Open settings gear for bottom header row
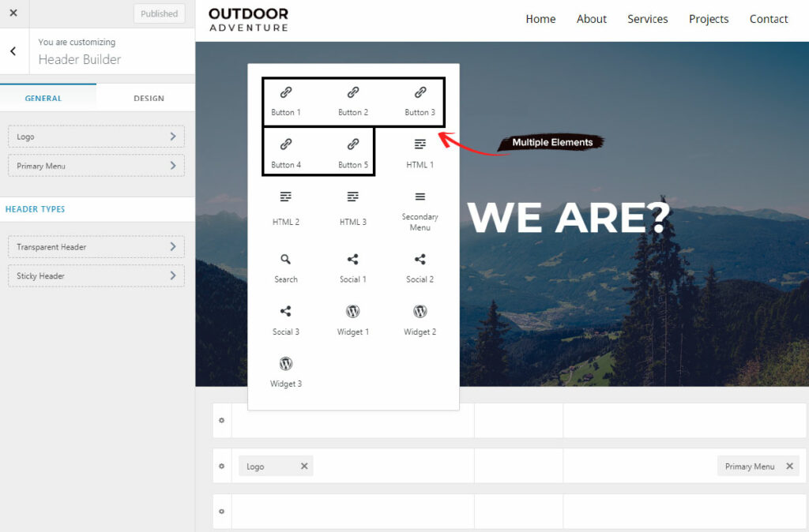The height and width of the screenshot is (532, 809). 221,511
